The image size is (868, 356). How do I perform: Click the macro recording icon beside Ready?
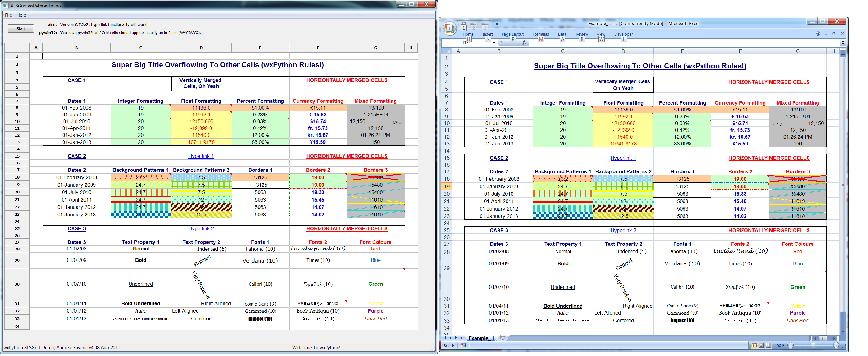coord(463,345)
